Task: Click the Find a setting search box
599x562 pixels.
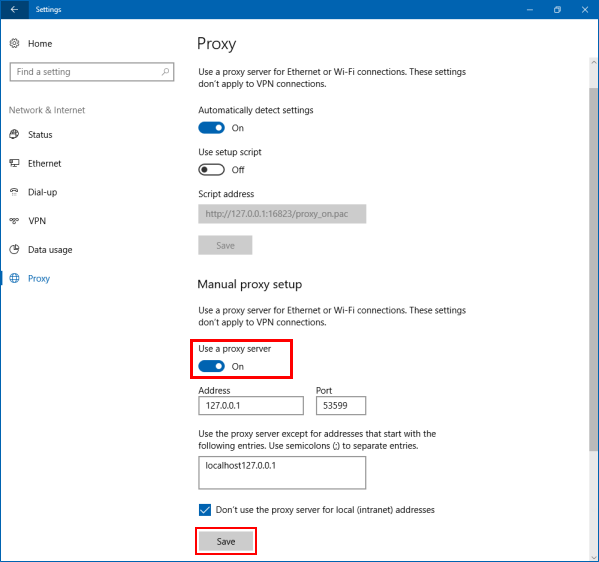Action: point(92,72)
